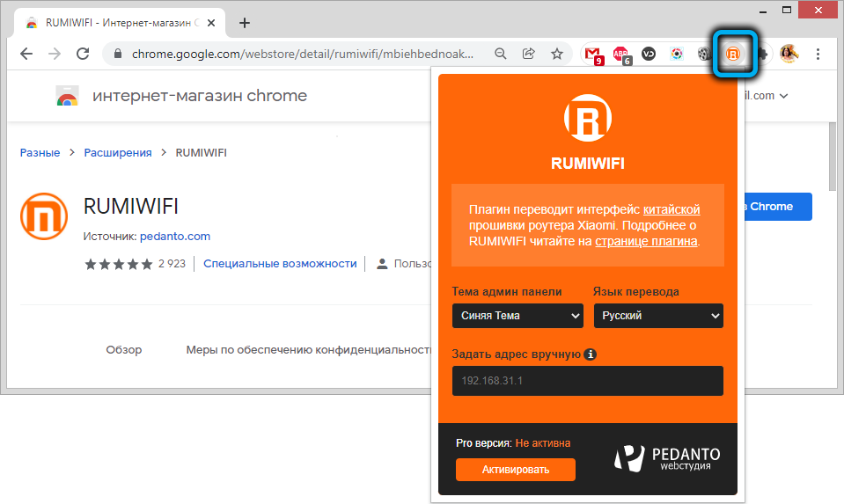The width and height of the screenshot is (844, 504).
Task: Click the AdBlock Plus extension icon
Action: [x=620, y=54]
